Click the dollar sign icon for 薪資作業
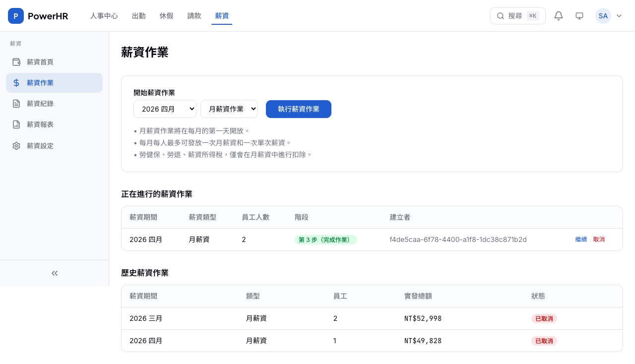 (16, 83)
